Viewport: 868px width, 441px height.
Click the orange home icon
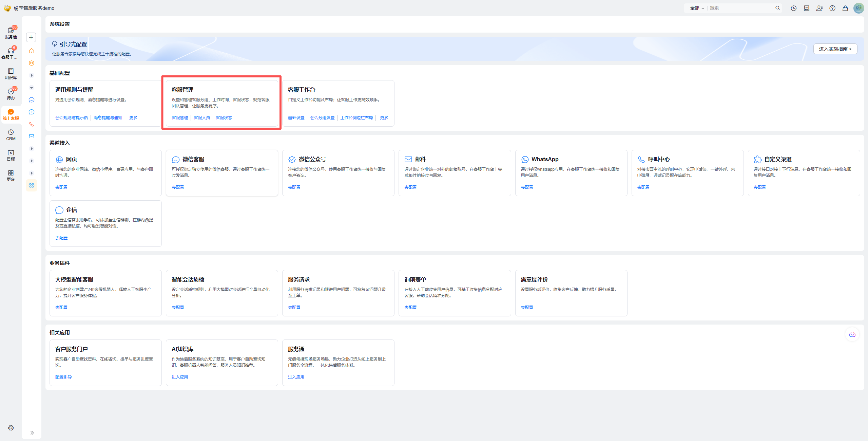point(32,51)
